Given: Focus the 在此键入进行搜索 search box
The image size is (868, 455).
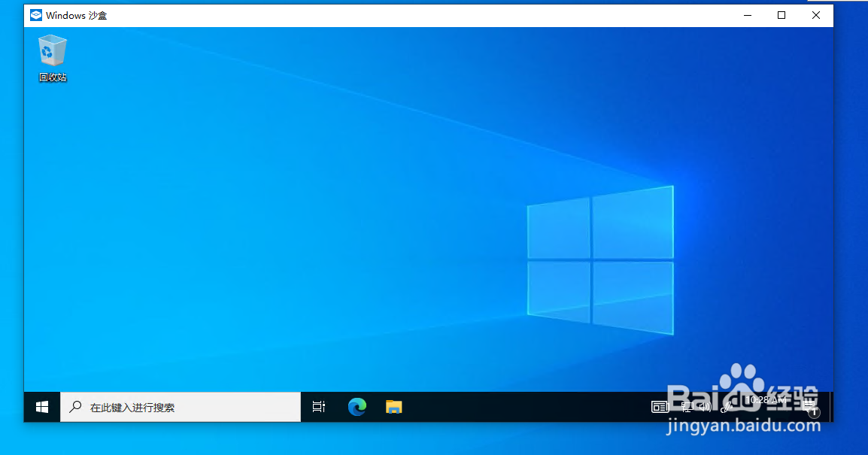Looking at the screenshot, I should pos(181,408).
